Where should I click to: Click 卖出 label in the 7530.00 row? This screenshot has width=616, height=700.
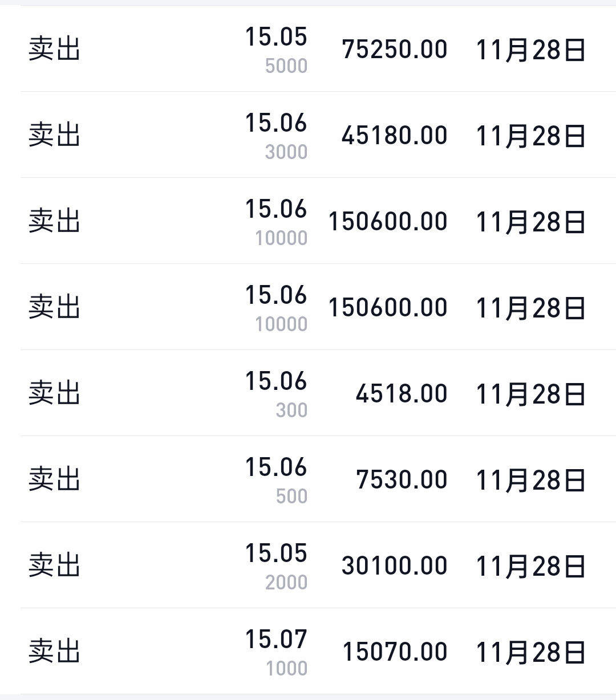[54, 479]
